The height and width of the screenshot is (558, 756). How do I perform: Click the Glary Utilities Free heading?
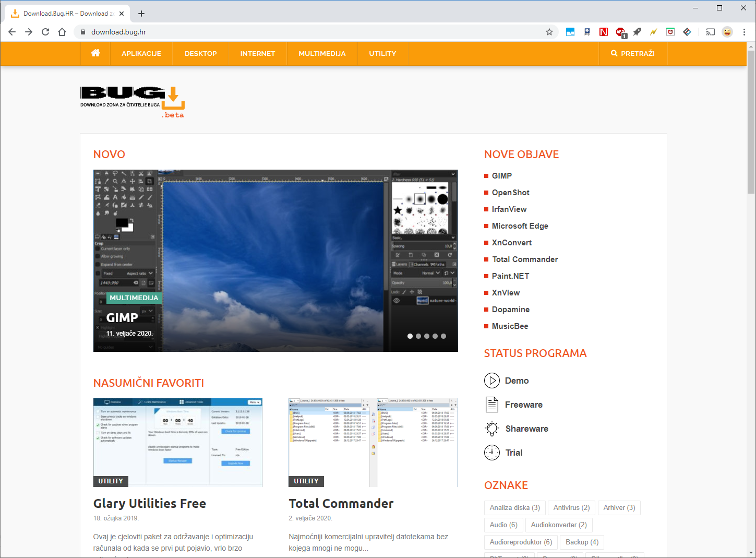click(x=150, y=503)
